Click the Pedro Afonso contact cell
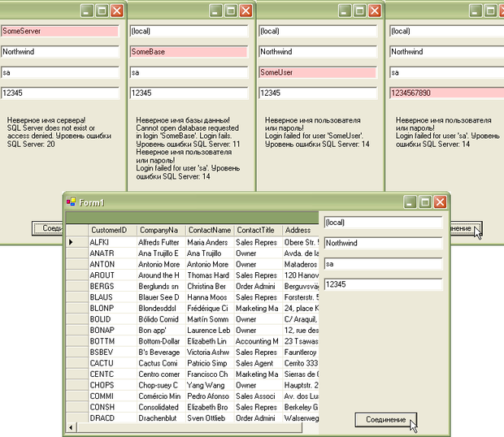Viewport: 504px width, 437px height. click(x=210, y=396)
